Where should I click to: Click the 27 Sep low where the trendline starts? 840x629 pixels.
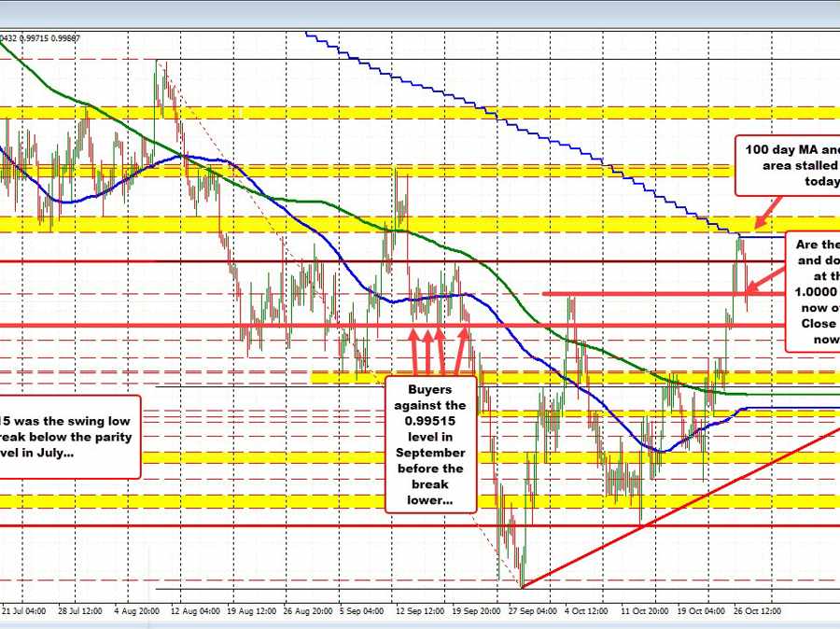pyautogui.click(x=522, y=586)
